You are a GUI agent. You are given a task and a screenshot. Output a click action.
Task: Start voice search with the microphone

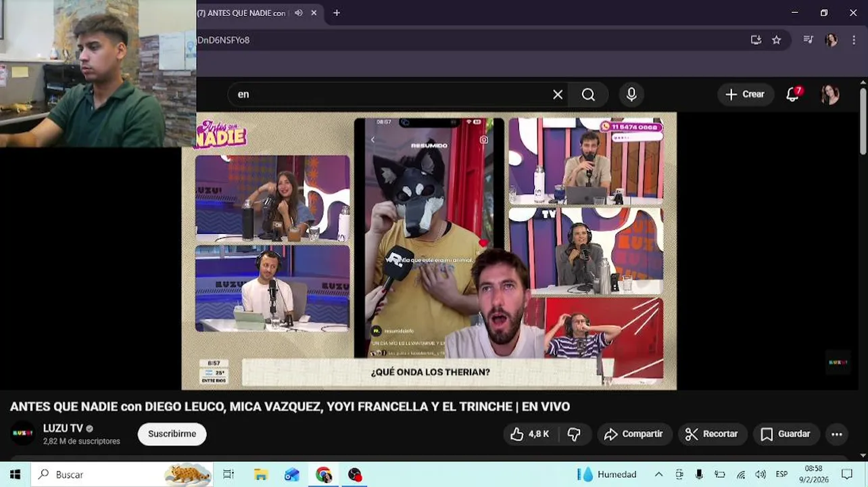(x=631, y=95)
